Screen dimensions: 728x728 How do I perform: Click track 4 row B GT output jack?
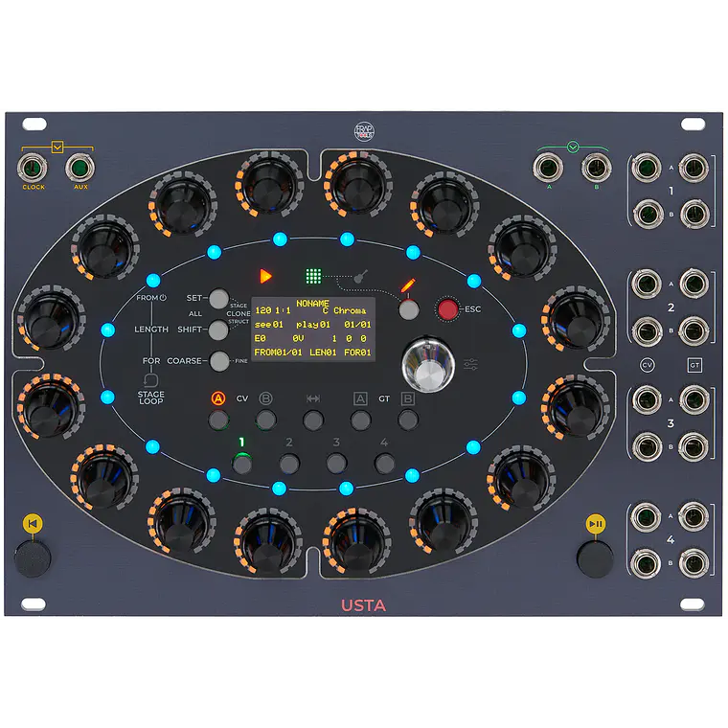[694, 562]
